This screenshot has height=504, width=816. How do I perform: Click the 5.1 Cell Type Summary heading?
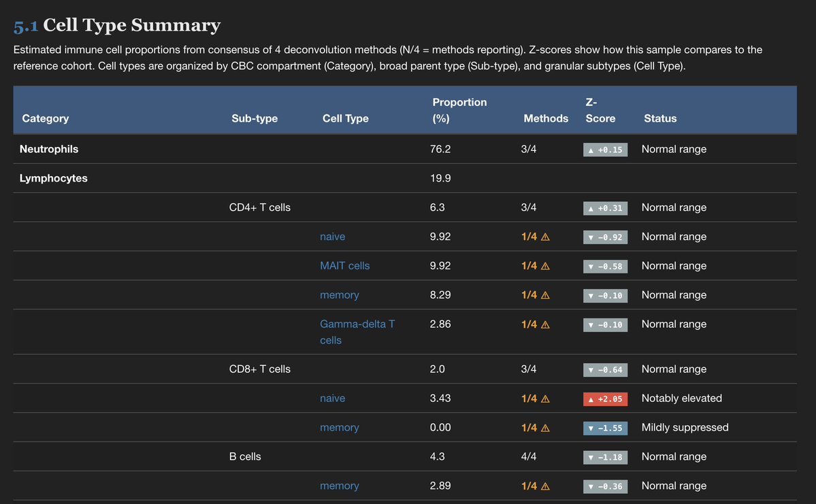(117, 25)
